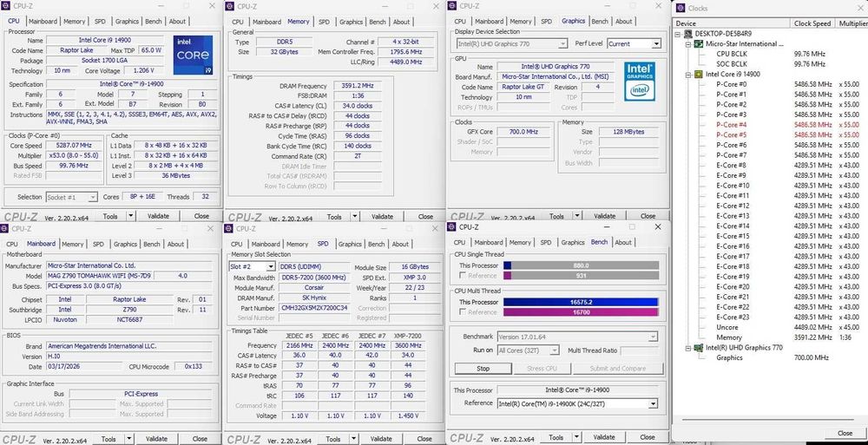Collapse the DESKTOP-DE5B4R9 tree node
The image size is (868, 445).
point(680,34)
